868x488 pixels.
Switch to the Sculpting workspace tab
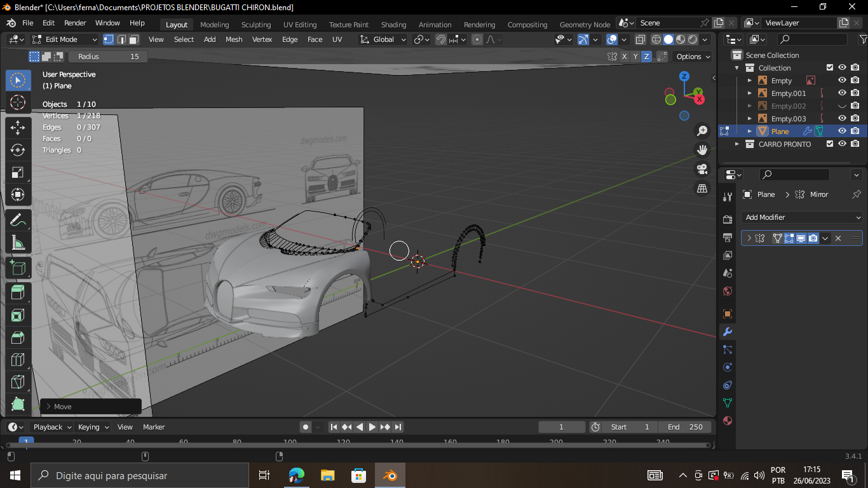[x=256, y=25]
